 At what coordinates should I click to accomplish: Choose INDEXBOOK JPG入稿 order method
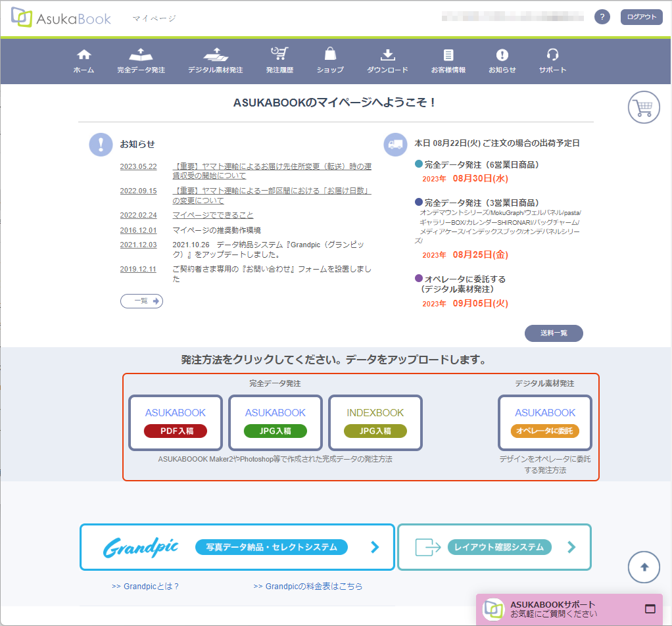[375, 423]
